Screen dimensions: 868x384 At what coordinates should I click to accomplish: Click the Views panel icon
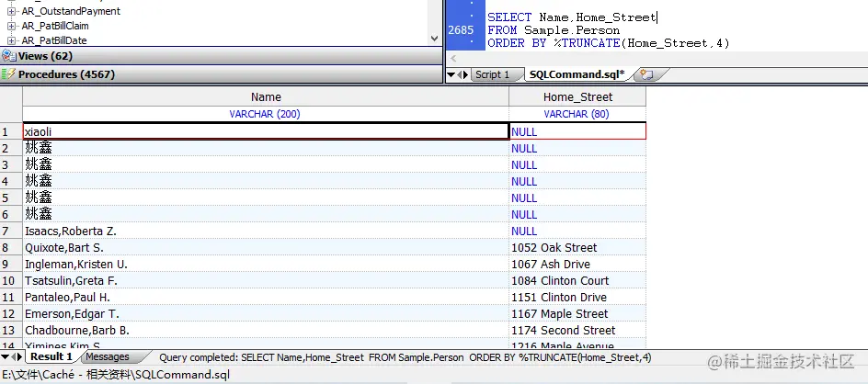9,56
